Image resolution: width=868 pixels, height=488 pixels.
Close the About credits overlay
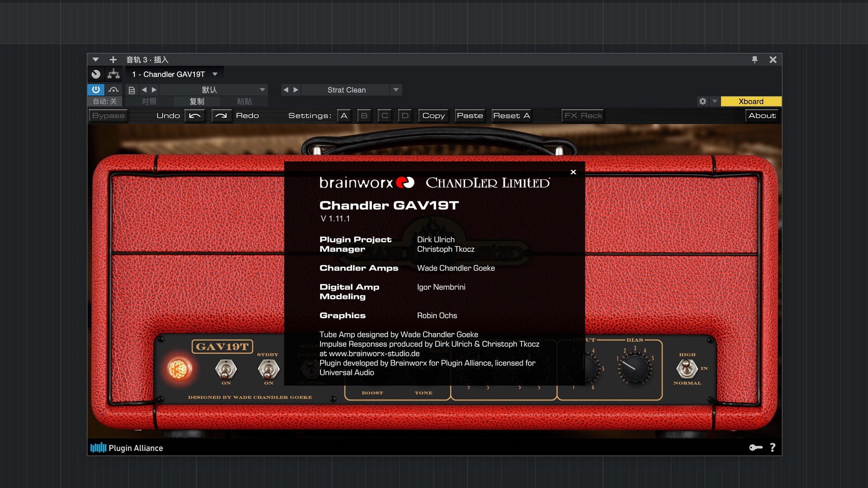pos(573,172)
